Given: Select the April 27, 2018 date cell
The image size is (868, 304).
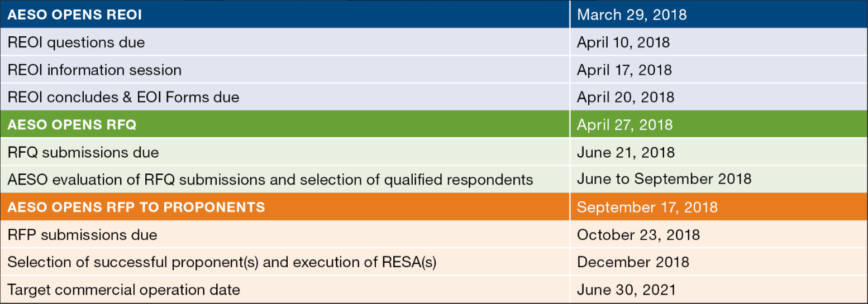Looking at the screenshot, I should (624, 124).
